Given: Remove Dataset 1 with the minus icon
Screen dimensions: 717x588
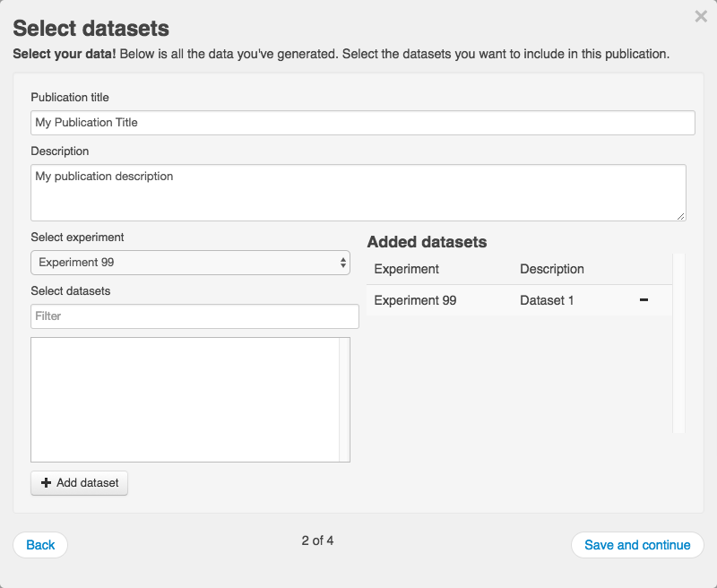Looking at the screenshot, I should 644,300.
